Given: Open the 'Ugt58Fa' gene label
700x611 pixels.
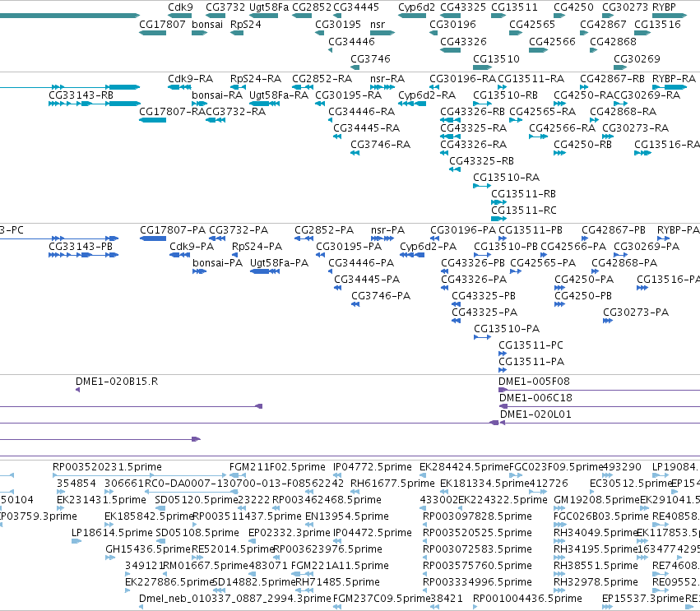Looking at the screenshot, I should (x=269, y=7).
